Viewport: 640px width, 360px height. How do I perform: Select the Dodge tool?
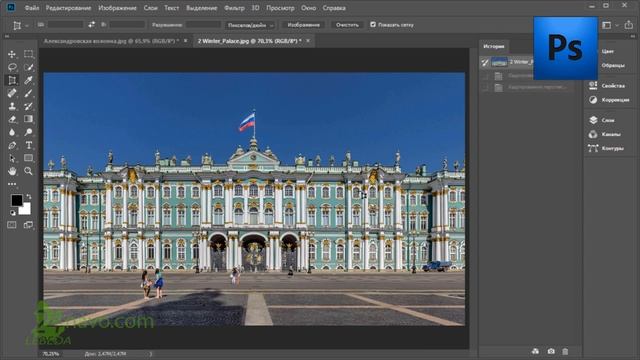click(29, 132)
